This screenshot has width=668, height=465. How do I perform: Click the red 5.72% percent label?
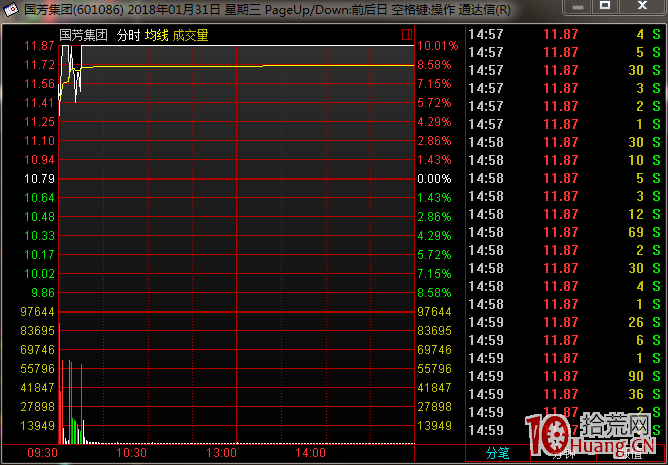[434, 103]
